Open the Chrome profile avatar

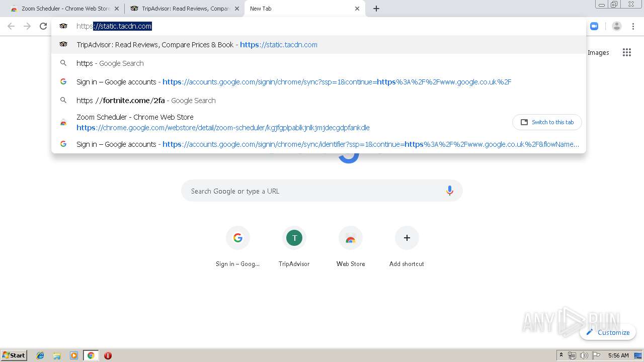617,26
